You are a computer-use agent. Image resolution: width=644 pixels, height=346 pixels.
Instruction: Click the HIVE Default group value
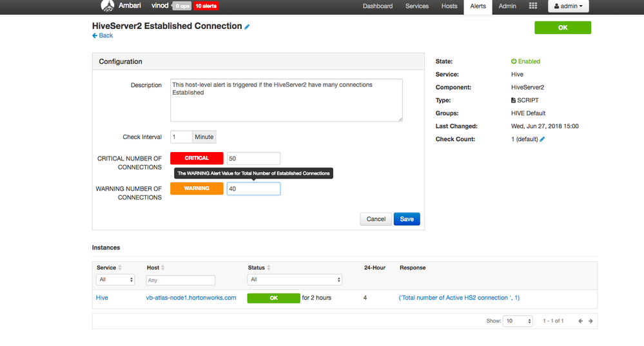click(528, 113)
